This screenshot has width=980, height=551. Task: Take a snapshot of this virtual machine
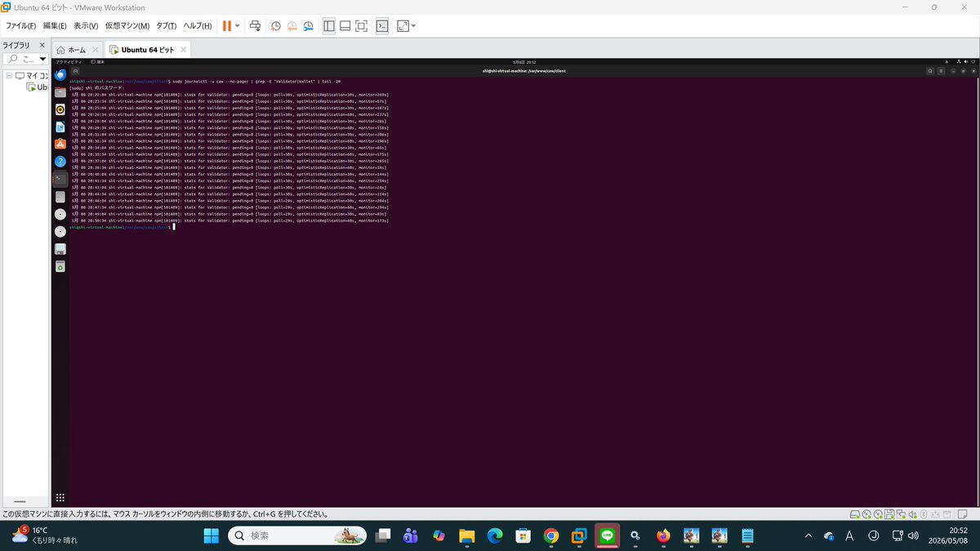(x=276, y=26)
